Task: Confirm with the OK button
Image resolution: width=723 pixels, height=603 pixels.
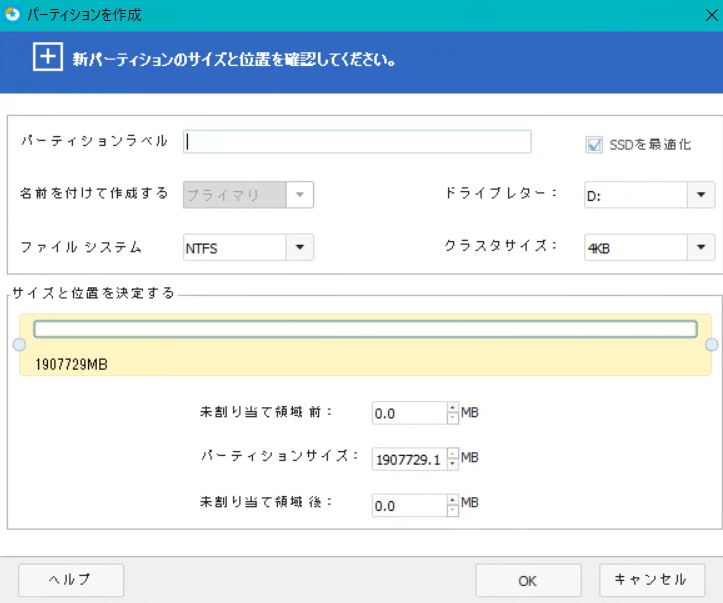Action: [x=527, y=580]
